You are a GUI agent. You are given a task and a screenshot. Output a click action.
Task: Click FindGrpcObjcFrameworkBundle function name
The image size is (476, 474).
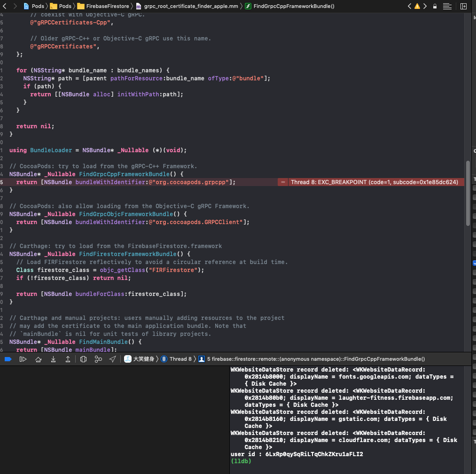(126, 214)
